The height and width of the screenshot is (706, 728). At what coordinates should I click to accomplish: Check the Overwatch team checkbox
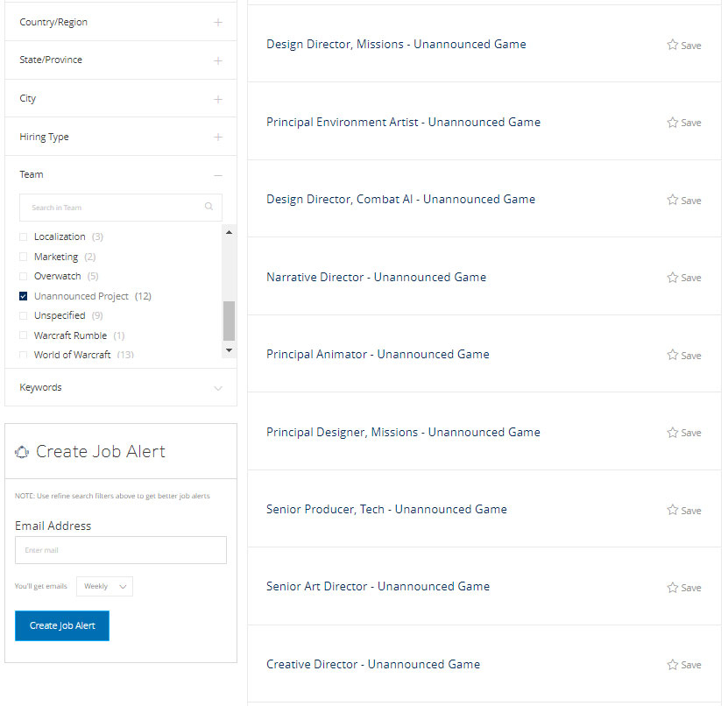point(24,277)
